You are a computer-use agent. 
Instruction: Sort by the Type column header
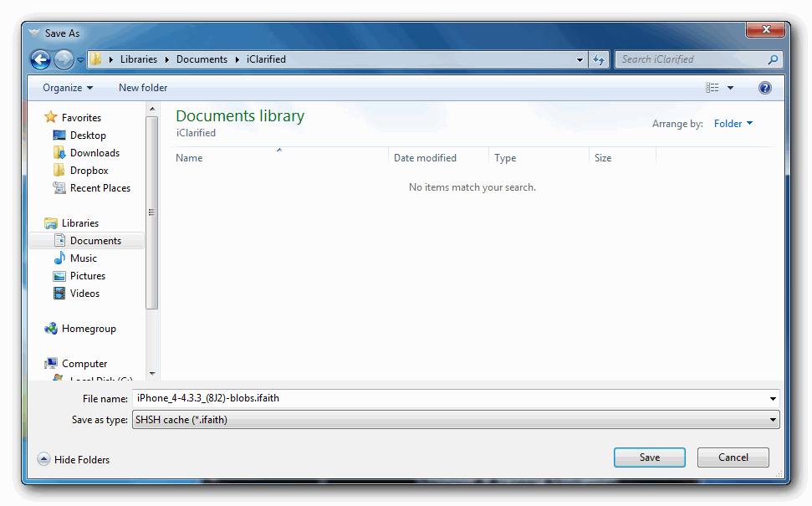tap(539, 158)
